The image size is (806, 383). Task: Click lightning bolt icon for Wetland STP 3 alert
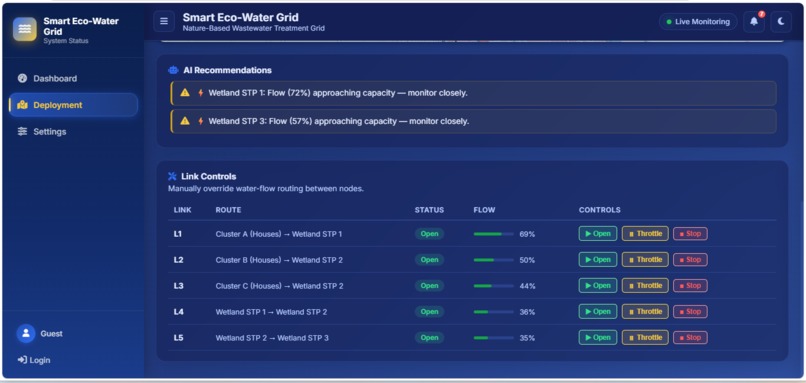coord(200,121)
